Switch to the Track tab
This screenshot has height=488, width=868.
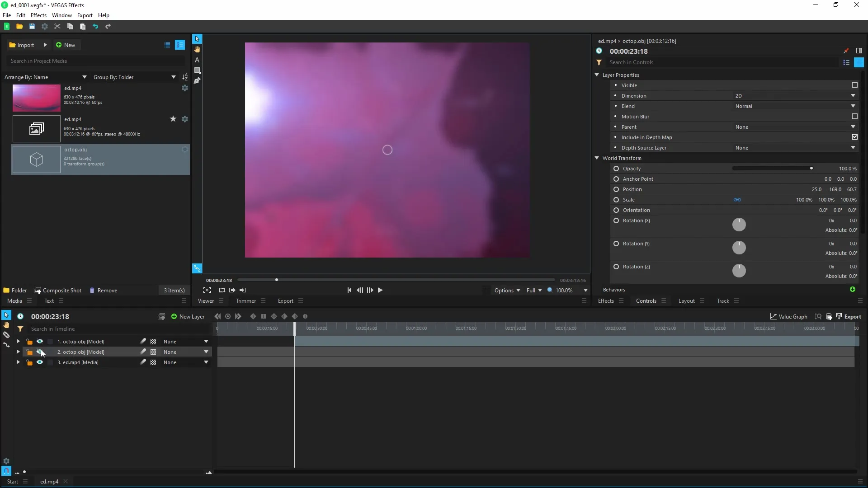[723, 301]
